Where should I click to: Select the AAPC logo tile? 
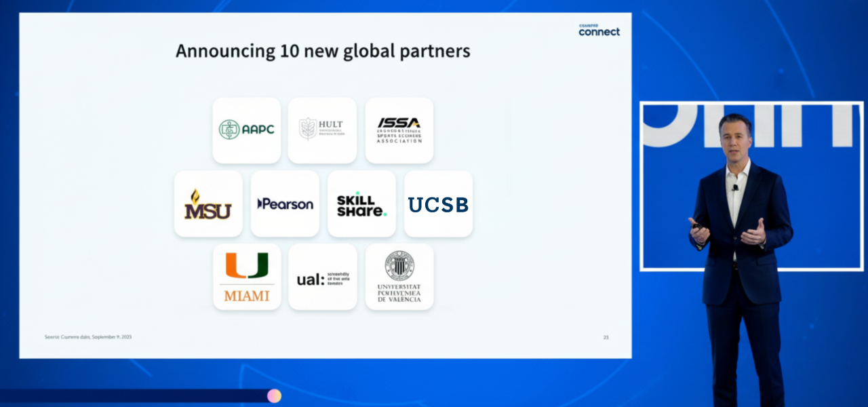246,130
